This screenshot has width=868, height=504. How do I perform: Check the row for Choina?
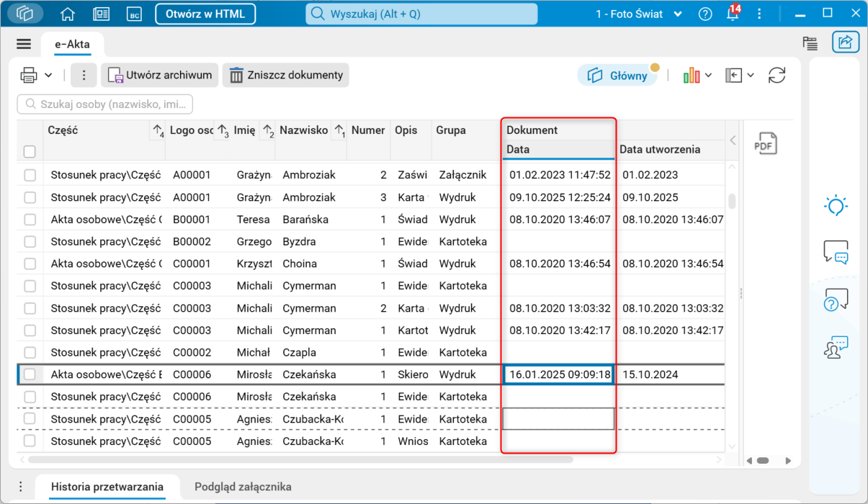coord(30,264)
